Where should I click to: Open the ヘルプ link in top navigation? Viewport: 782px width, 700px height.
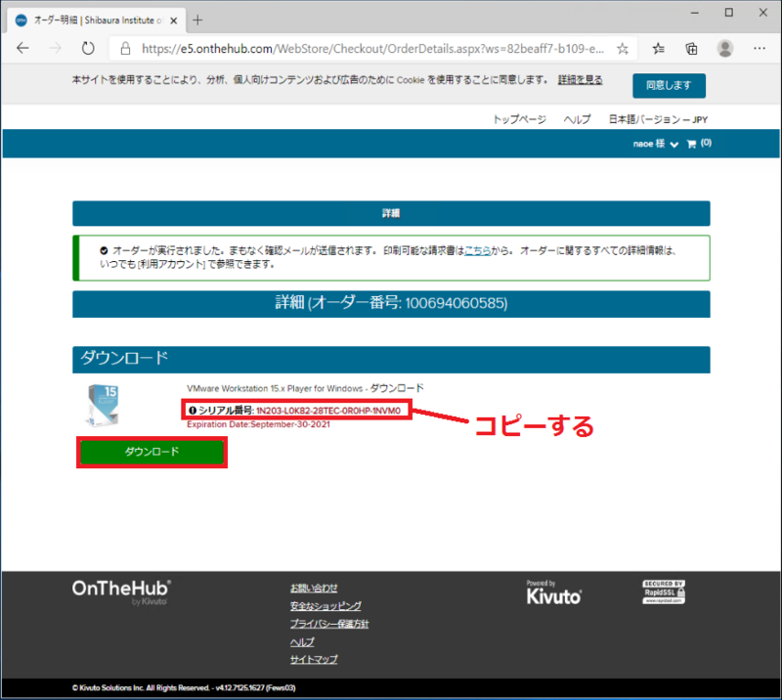tap(577, 119)
